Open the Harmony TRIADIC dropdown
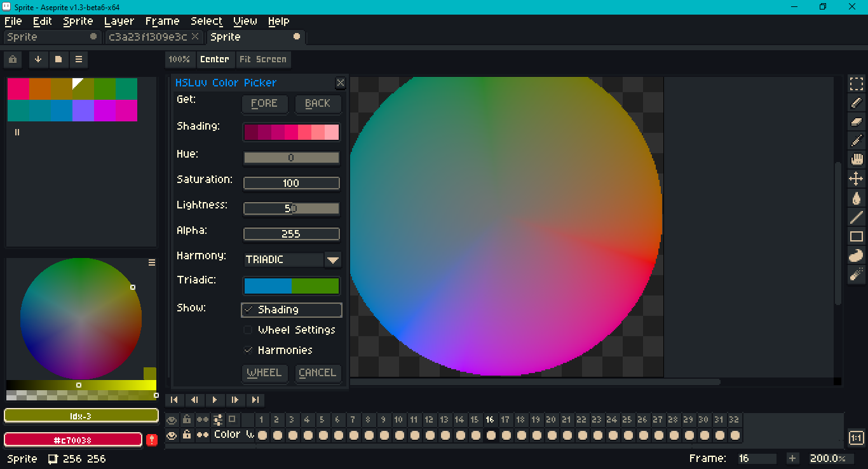Viewport: 868px width, 469px height. [333, 259]
